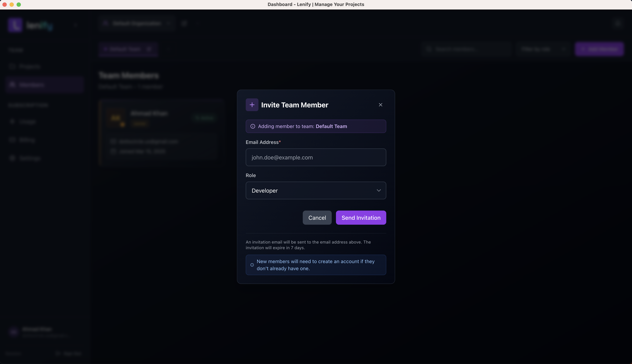Click the info icon beside the account creation note
The width and height of the screenshot is (632, 364).
(x=252, y=265)
